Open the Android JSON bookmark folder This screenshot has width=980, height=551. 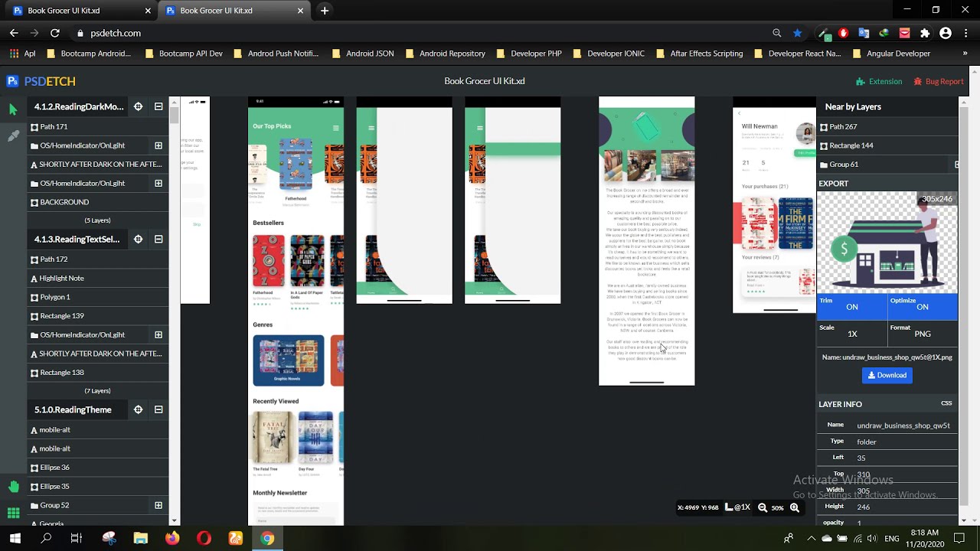(x=363, y=54)
